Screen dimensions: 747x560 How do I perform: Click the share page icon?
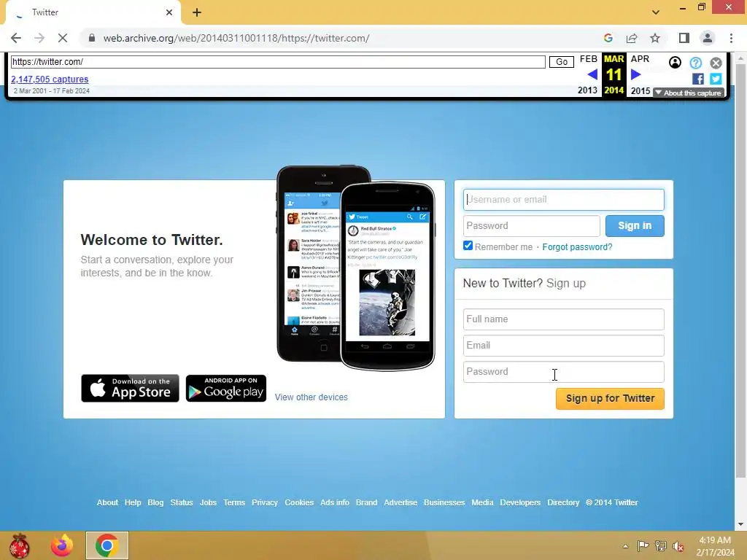(x=632, y=38)
